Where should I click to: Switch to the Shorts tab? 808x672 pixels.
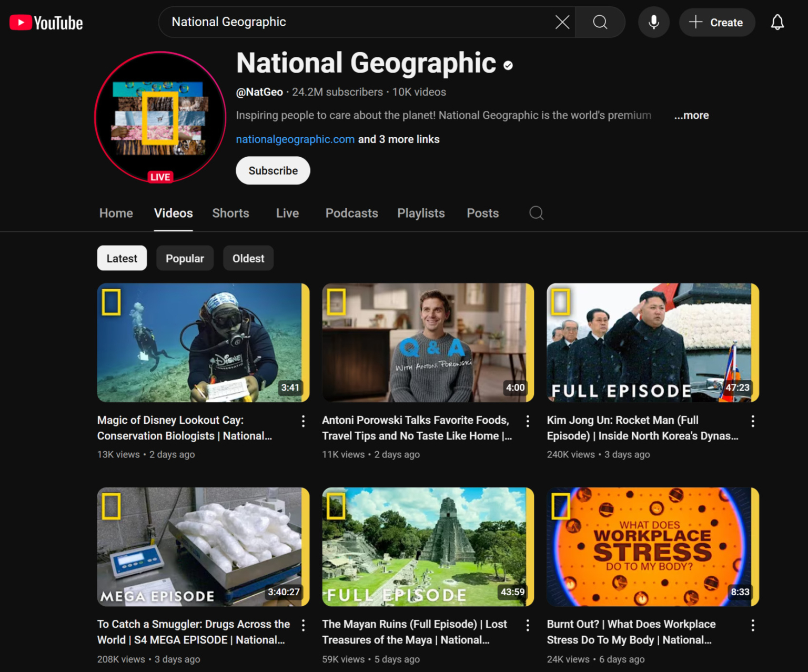click(x=230, y=213)
